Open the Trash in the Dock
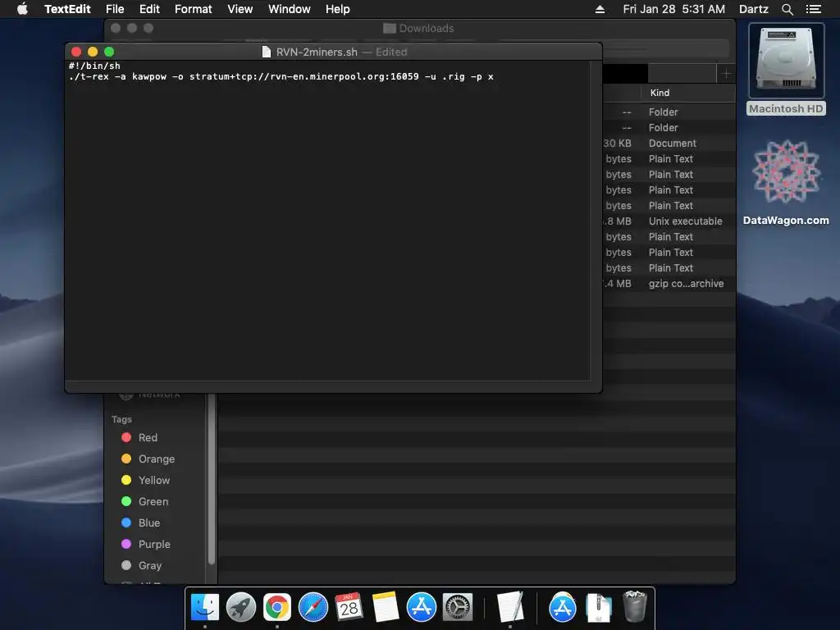Image resolution: width=840 pixels, height=630 pixels. click(x=635, y=606)
